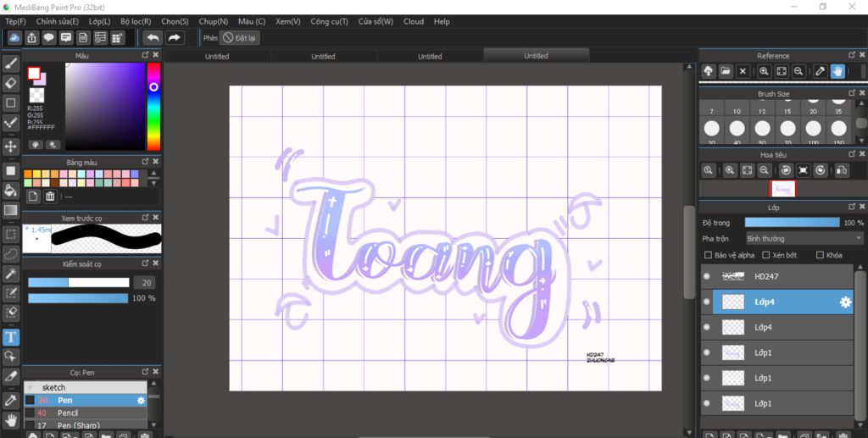Open the Chỉnh sửa(E) menu
This screenshot has width=868, height=438.
[58, 21]
